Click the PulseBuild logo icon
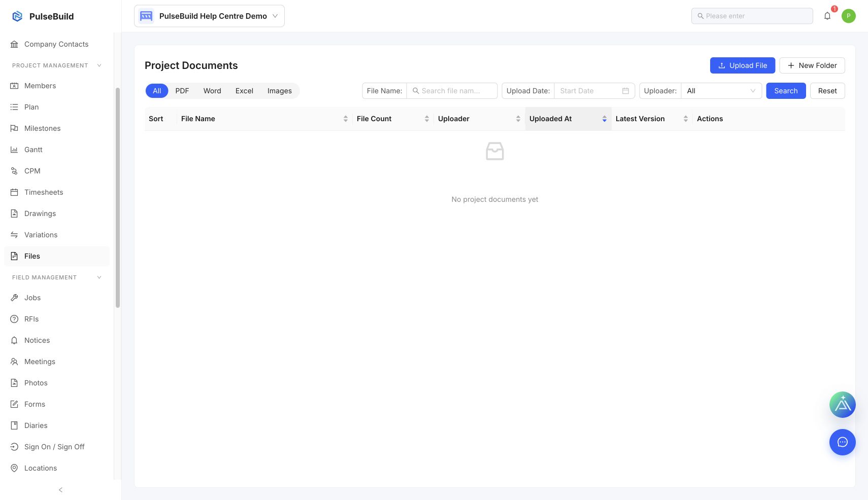The width and height of the screenshot is (868, 500). pyautogui.click(x=17, y=16)
